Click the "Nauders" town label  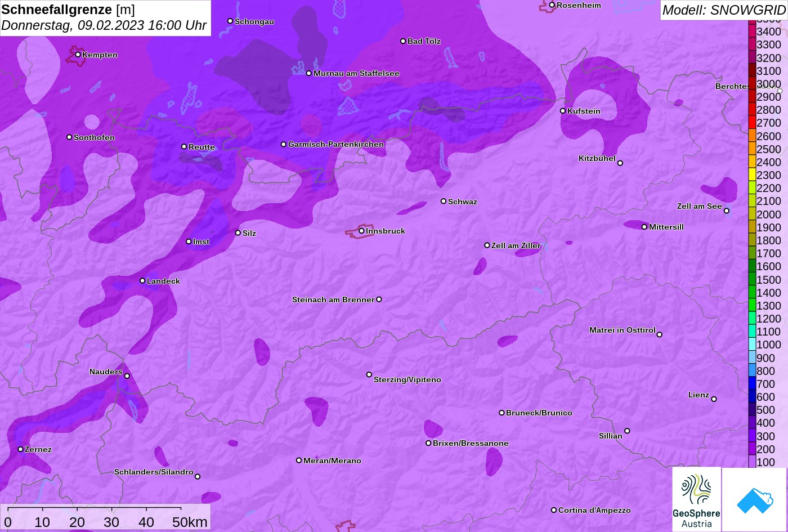pyautogui.click(x=106, y=372)
